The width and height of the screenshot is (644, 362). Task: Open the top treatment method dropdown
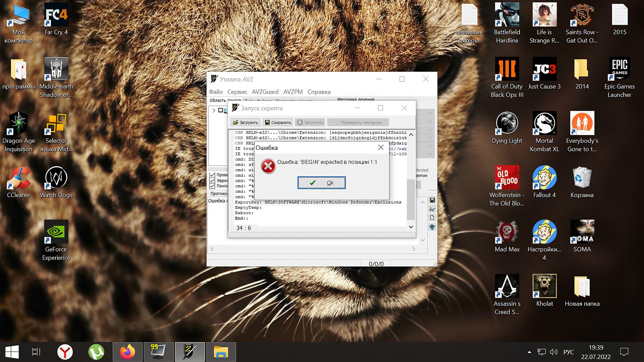pyautogui.click(x=430, y=113)
